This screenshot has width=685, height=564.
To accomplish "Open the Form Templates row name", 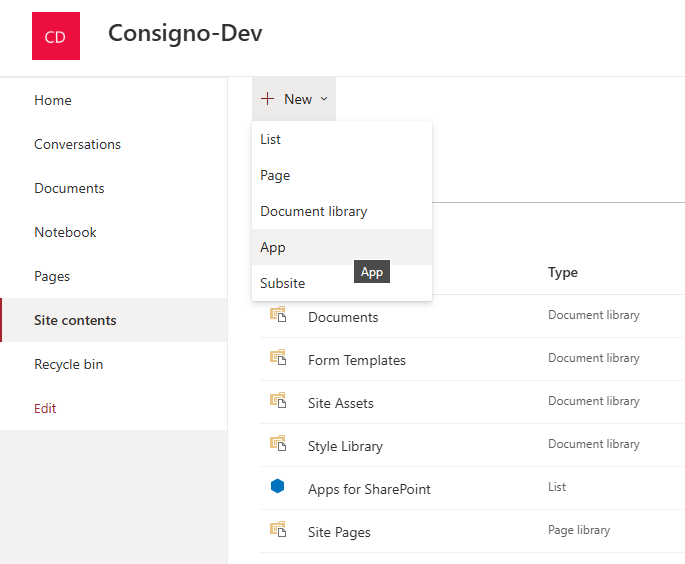I will point(356,360).
